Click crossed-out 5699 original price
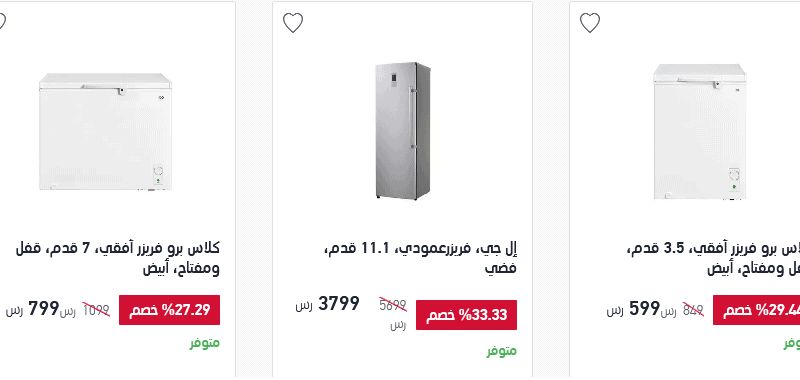800x380 pixels. point(392,305)
